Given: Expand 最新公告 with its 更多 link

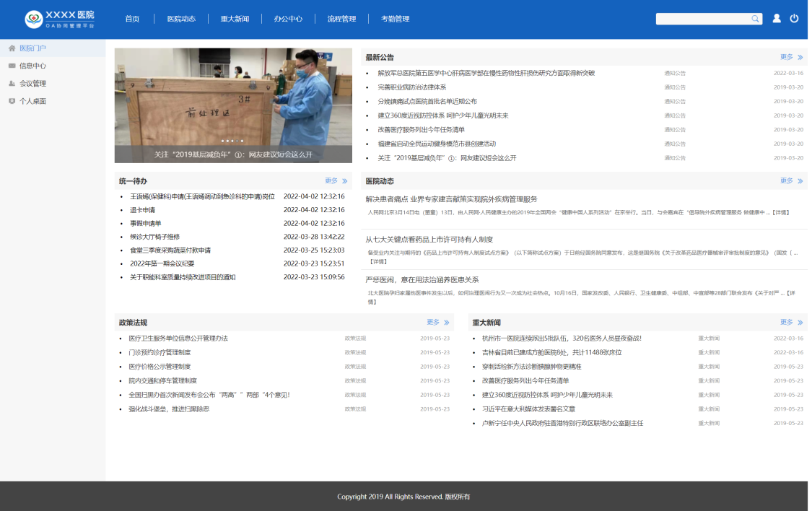Looking at the screenshot, I should click(x=790, y=57).
